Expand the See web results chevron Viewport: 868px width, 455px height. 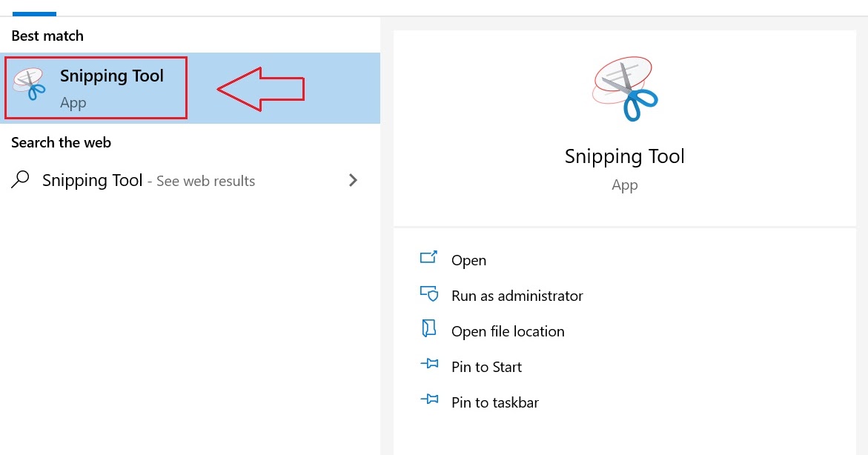coord(354,180)
